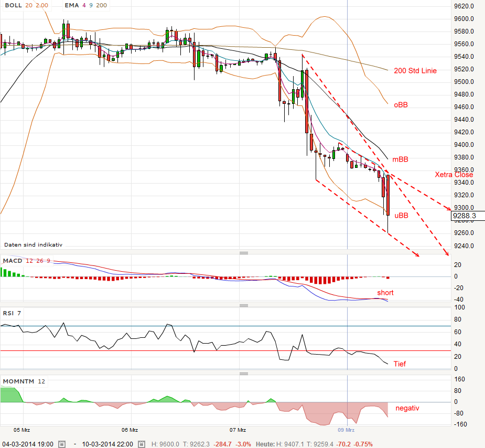This screenshot has width=485, height=448.
Task: Click the period percent change -3.0%
Action: 243,444
